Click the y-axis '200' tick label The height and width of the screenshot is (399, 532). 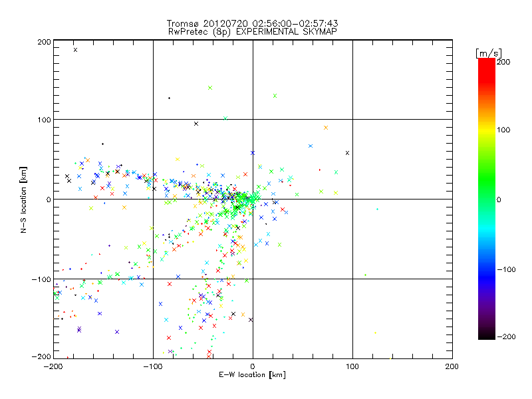click(x=44, y=42)
